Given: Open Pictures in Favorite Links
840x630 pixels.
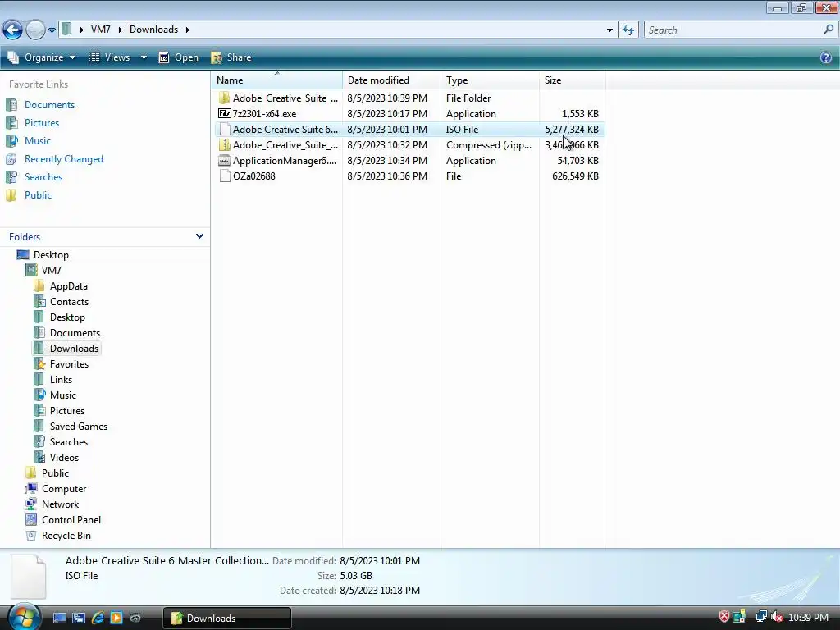Looking at the screenshot, I should coord(42,123).
